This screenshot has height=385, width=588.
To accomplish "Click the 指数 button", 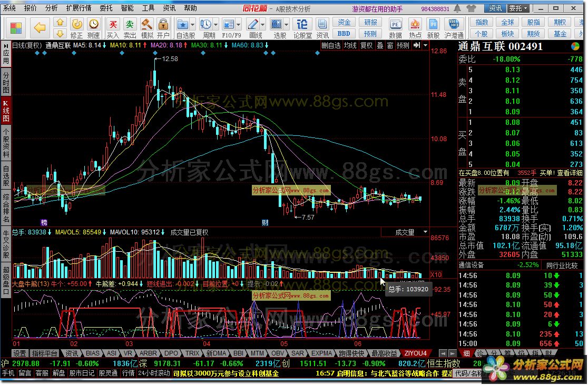I will [x=482, y=23].
